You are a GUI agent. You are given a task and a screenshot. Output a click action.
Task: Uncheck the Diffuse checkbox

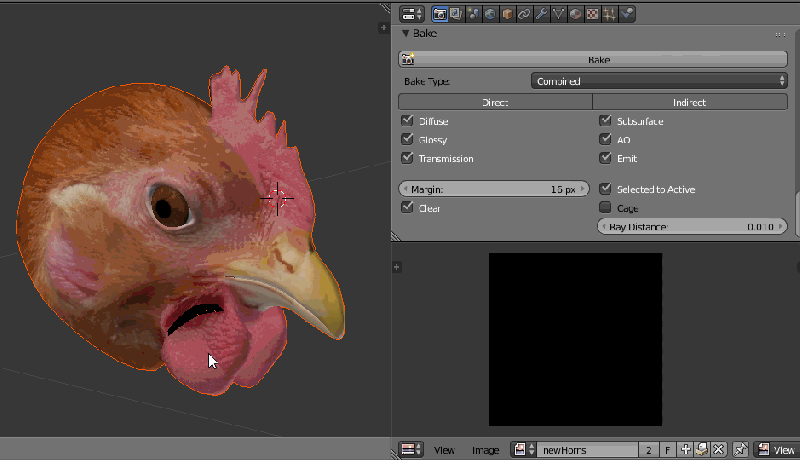point(407,121)
